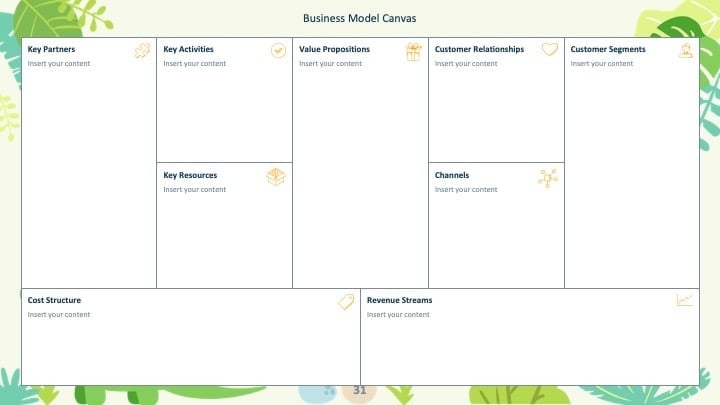
Task: Click placeholder text under Value Propositions
Action: point(331,63)
